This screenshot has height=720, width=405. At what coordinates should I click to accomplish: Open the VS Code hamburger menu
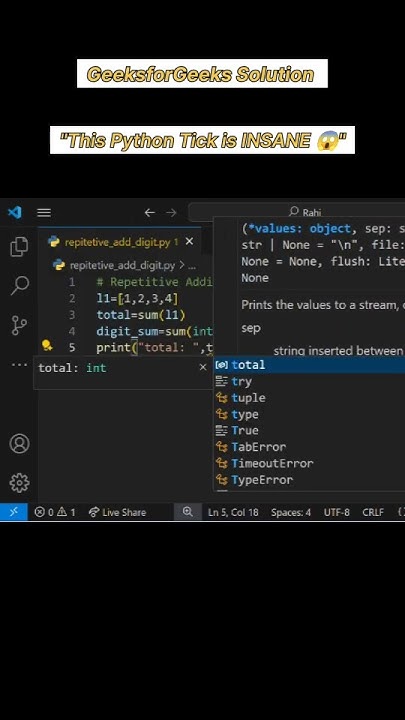pyautogui.click(x=44, y=213)
